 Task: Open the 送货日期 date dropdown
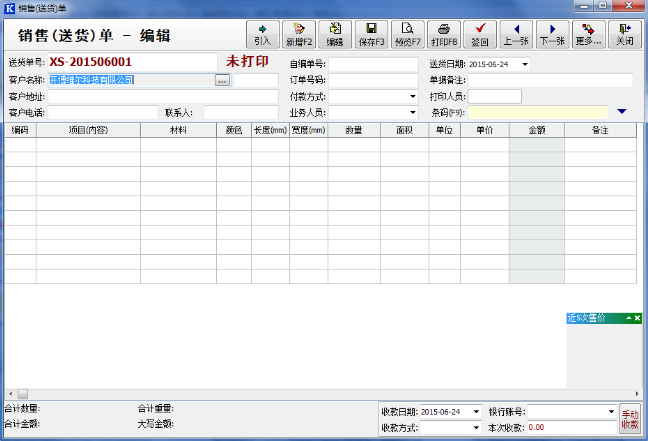tap(525, 65)
